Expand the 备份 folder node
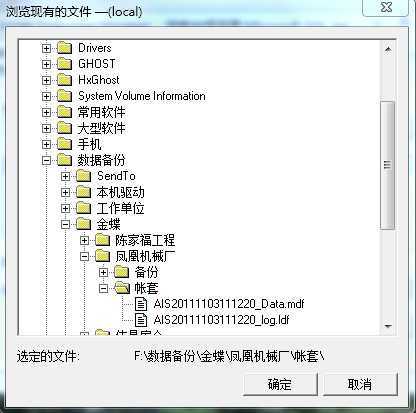Viewport: 416px width, 413px height. pos(104,273)
